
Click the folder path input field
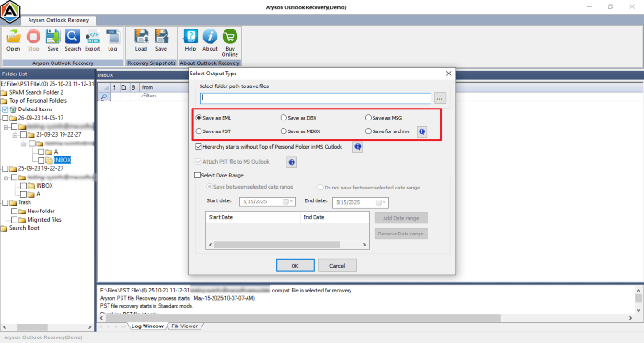click(x=316, y=98)
